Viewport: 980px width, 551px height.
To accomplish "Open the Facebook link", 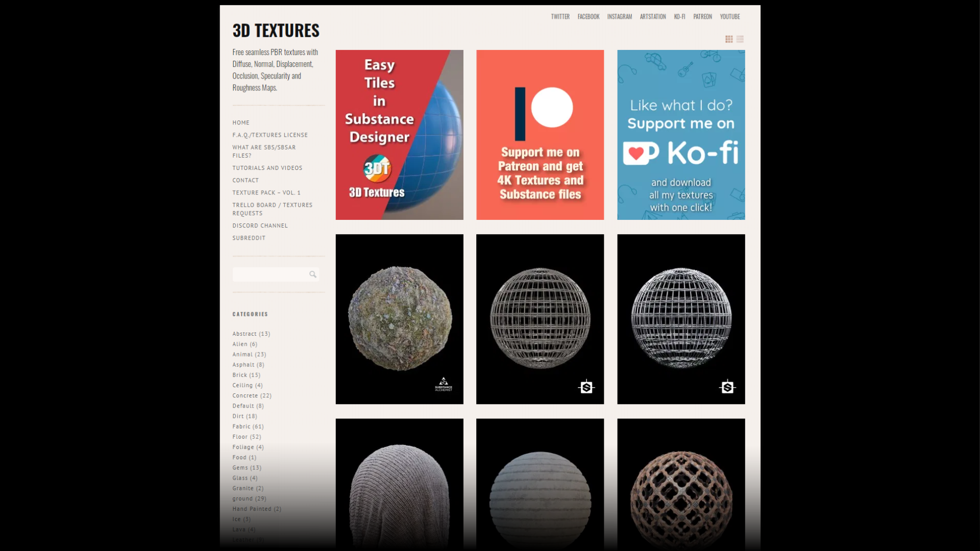I will 589,17.
